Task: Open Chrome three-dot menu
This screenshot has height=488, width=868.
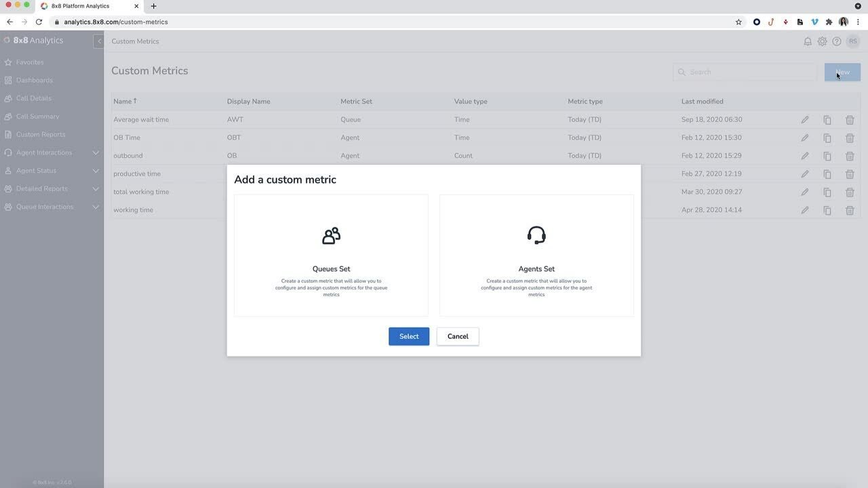Action: (x=858, y=22)
